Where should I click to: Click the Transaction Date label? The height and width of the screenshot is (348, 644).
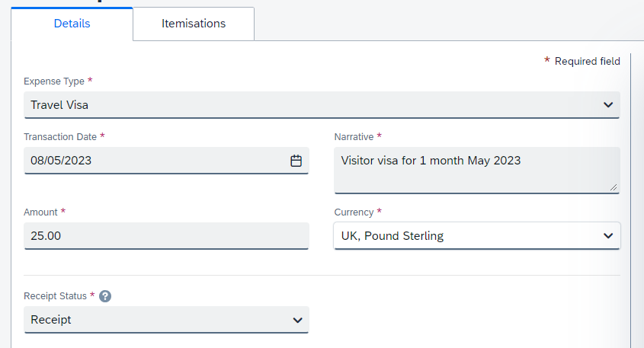tap(60, 137)
